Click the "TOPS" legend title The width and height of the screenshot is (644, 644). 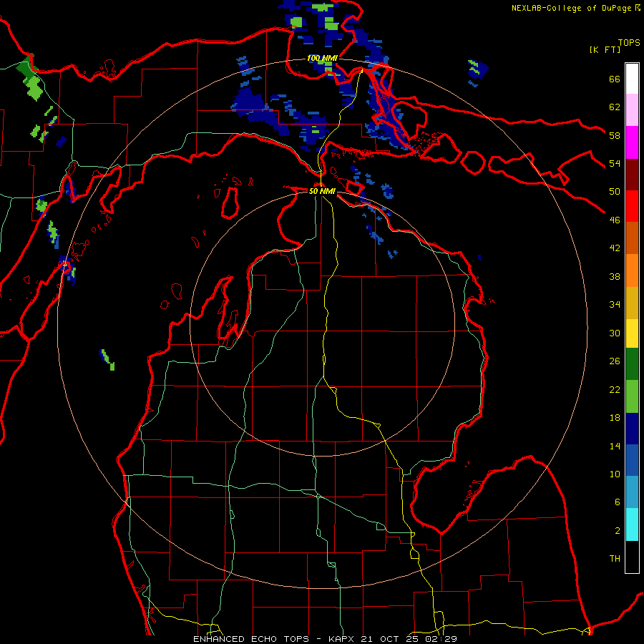tap(629, 42)
